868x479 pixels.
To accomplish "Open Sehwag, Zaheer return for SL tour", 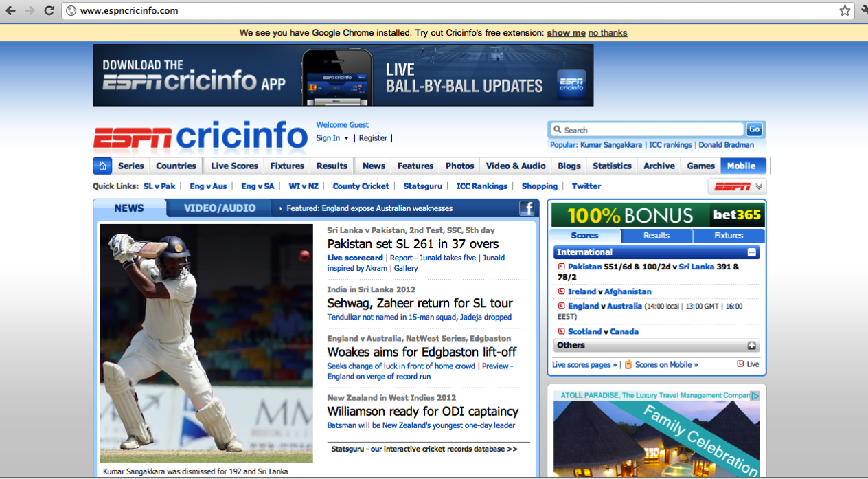I will [420, 303].
